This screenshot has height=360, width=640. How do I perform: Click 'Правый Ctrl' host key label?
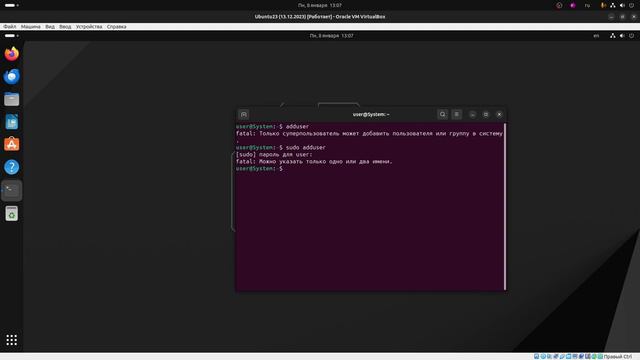(x=618, y=357)
